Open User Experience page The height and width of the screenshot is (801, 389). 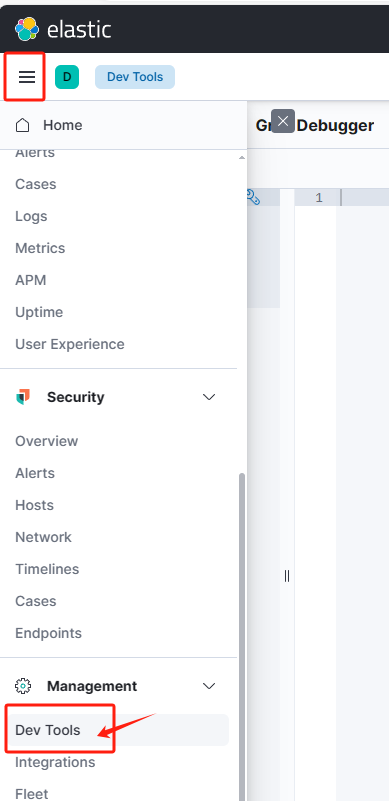click(70, 344)
